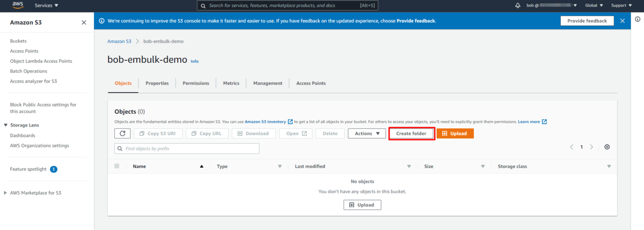Viewport: 644px width, 230px height.
Task: Open the bob account dropdown
Action: [551, 5]
